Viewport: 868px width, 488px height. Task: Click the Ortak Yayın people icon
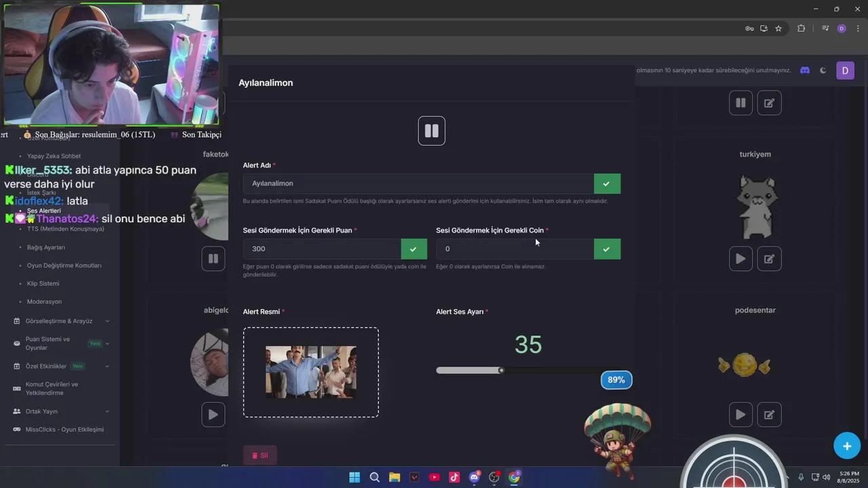pos(17,411)
